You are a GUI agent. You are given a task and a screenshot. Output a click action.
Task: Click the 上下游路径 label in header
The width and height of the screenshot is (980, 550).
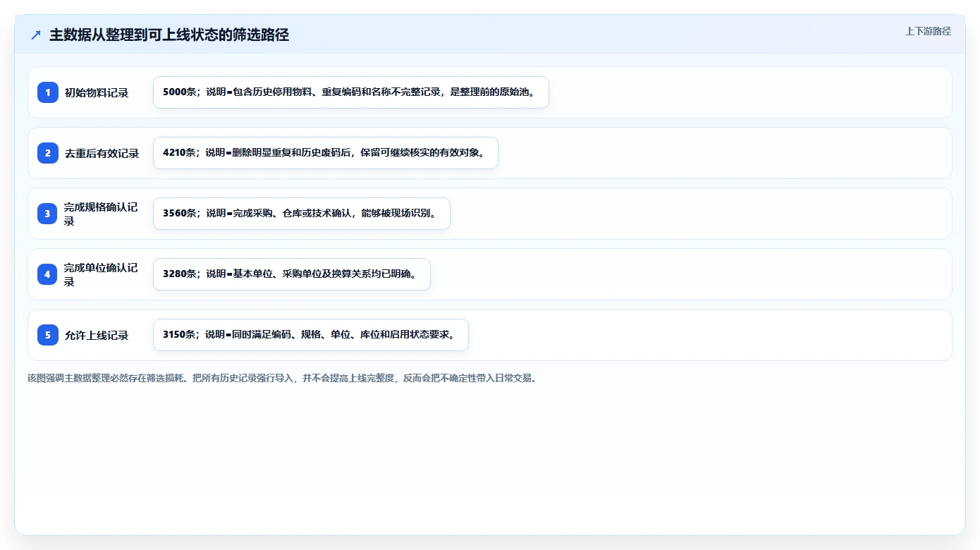928,31
